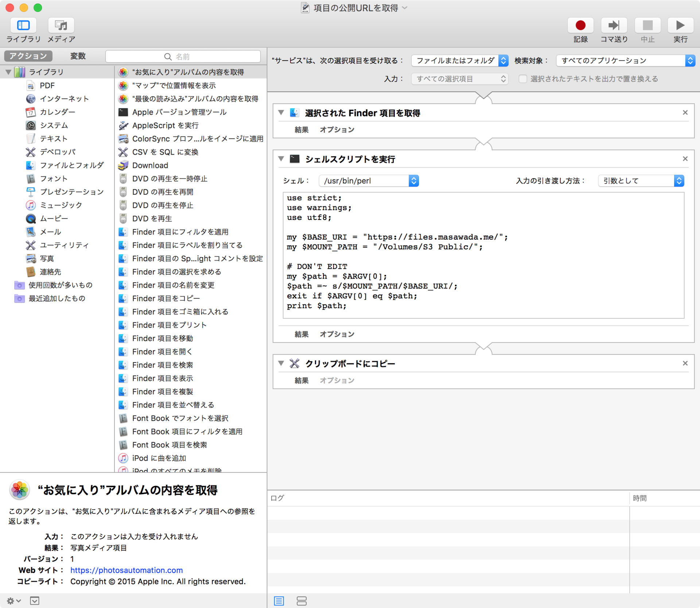This screenshot has height=608, width=700.
Task: Open the photosautomation.com link
Action: (x=127, y=570)
